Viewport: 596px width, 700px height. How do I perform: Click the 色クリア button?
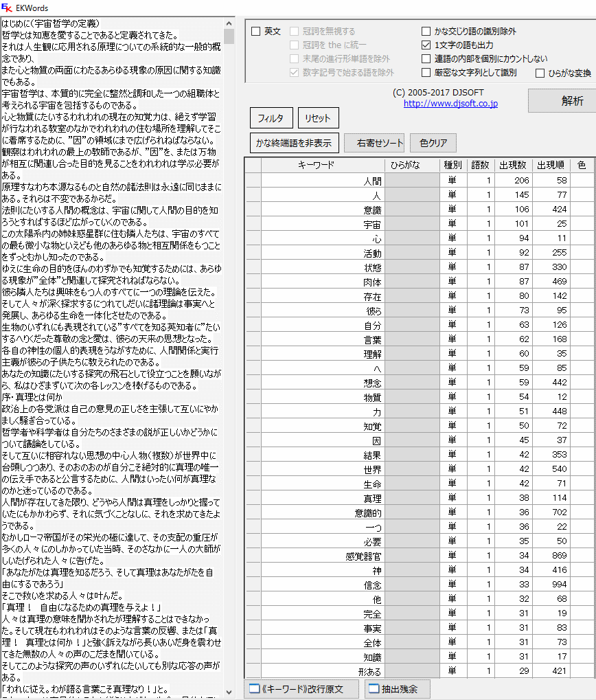tap(433, 143)
